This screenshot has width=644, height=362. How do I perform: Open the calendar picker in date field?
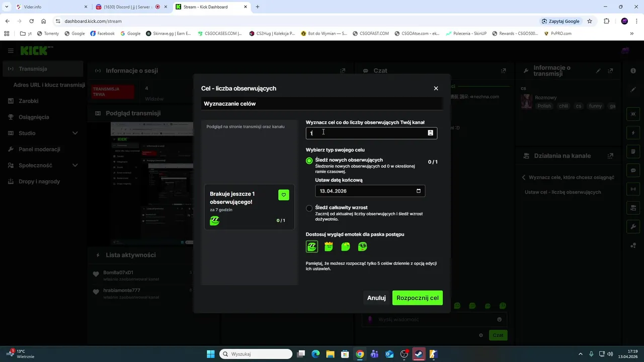[418, 191]
